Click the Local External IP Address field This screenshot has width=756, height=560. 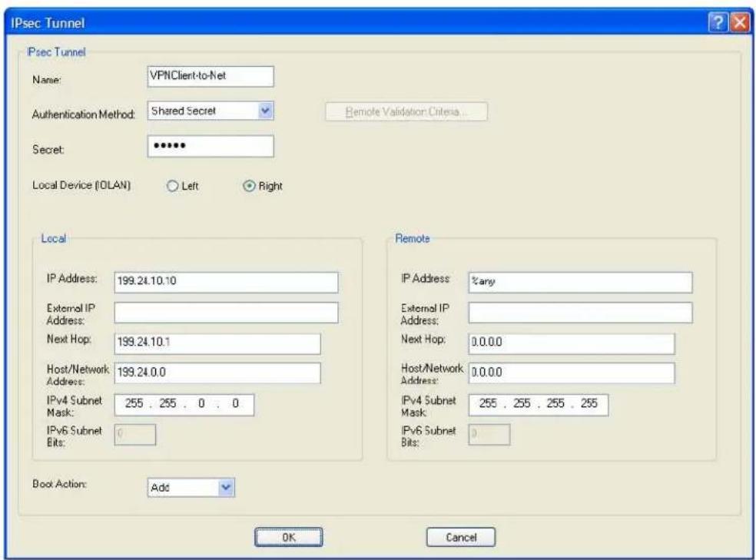226,313
